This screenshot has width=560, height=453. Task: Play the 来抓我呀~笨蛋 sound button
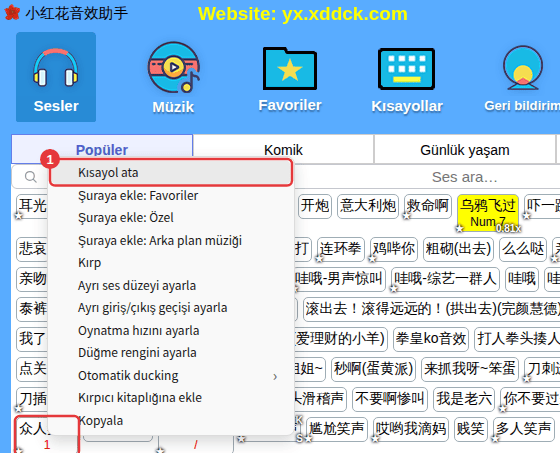[470, 369]
